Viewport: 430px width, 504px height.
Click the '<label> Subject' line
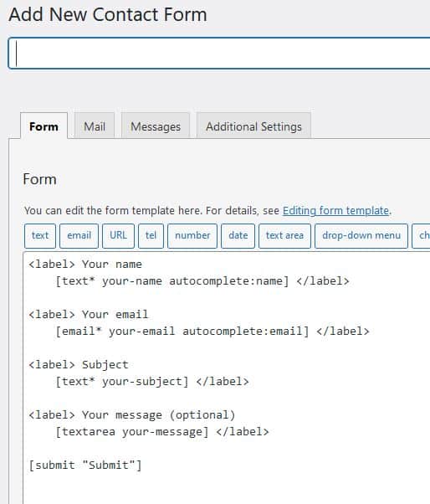(x=79, y=365)
